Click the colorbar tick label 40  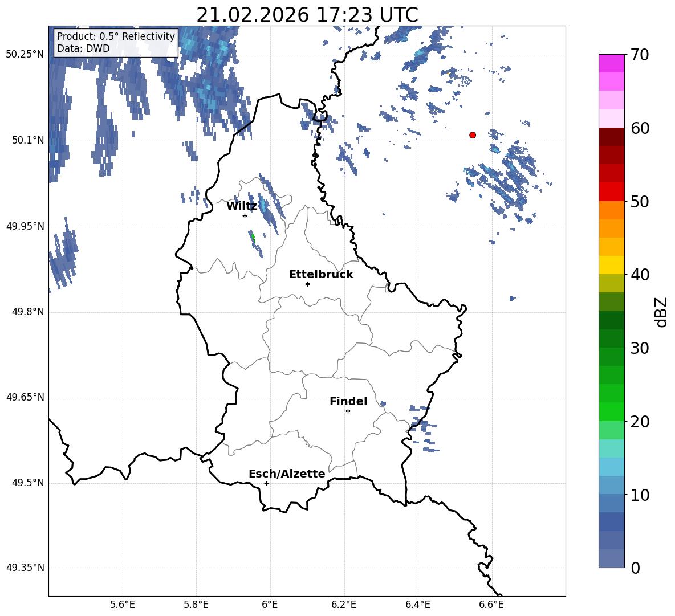640,275
